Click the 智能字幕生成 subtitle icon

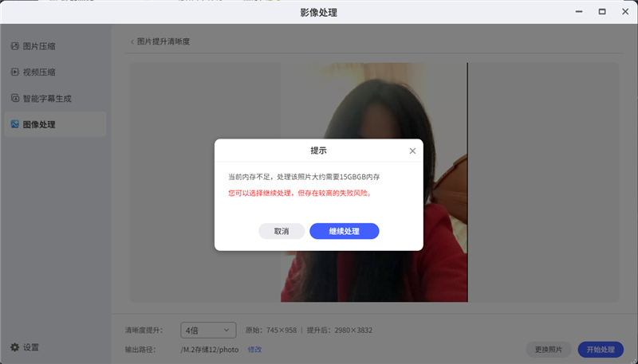pos(15,98)
